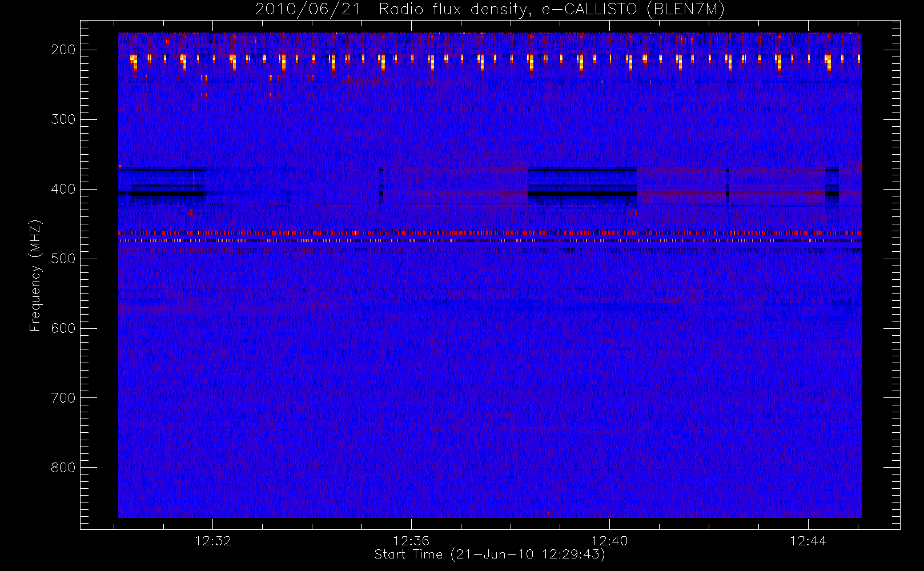Select the 300 frequency tick label

click(x=63, y=119)
